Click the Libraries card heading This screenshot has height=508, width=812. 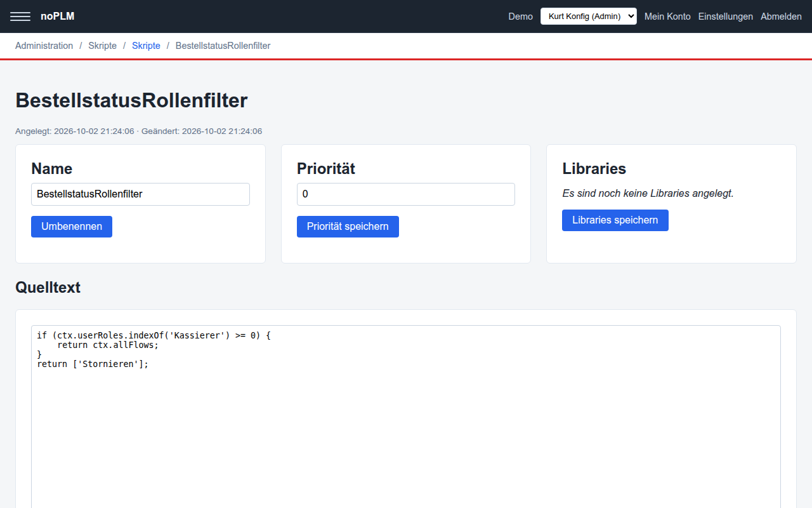[x=594, y=169]
